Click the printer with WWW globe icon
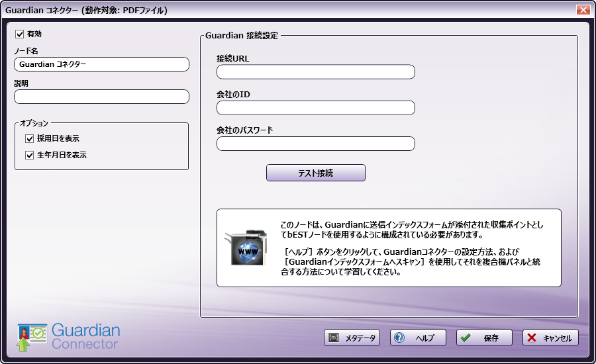This screenshot has width=596, height=364. 245,248
